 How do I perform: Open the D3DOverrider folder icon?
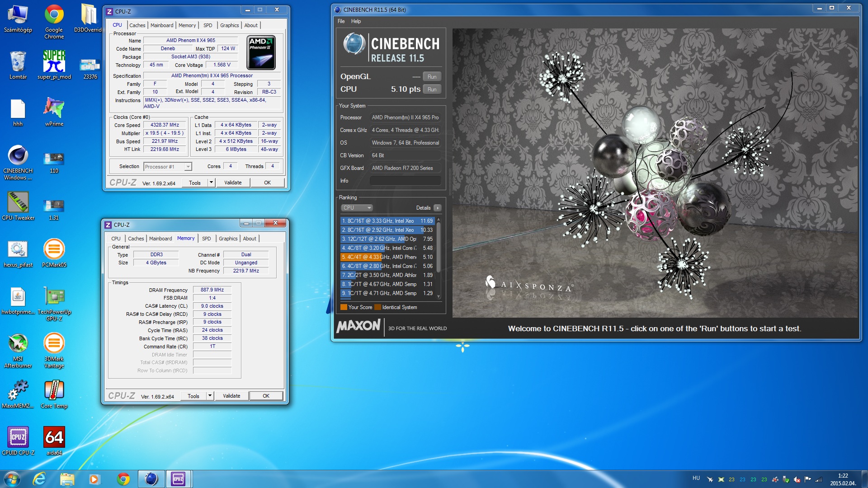coord(89,19)
